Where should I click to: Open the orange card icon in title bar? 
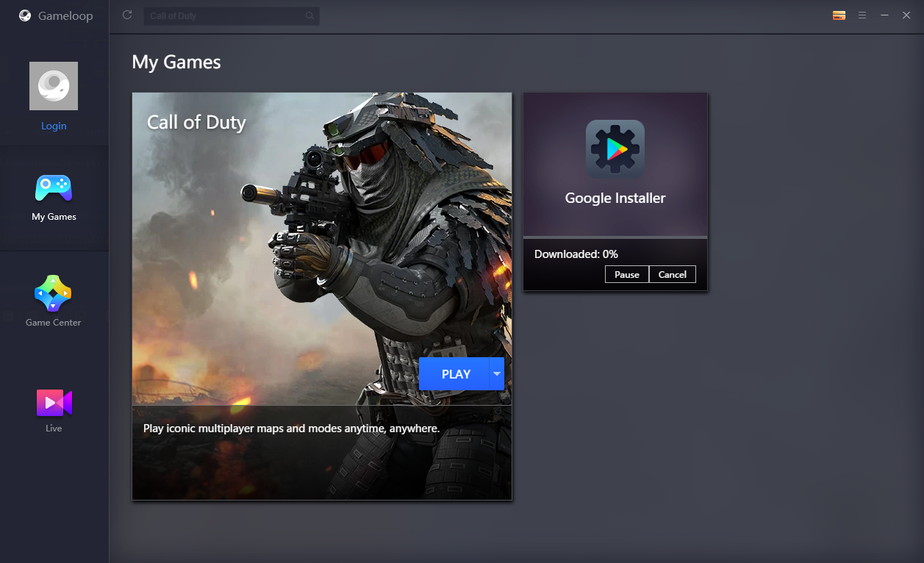click(839, 15)
